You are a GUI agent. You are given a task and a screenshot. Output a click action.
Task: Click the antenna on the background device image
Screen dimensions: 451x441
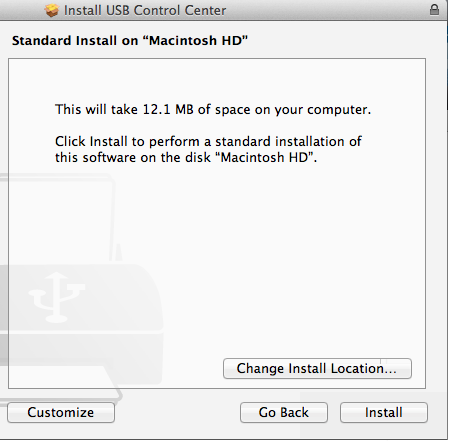pos(117,252)
